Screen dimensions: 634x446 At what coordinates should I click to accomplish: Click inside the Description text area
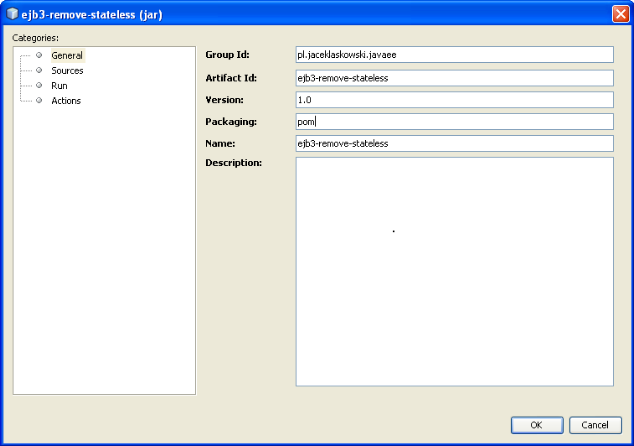(454, 272)
